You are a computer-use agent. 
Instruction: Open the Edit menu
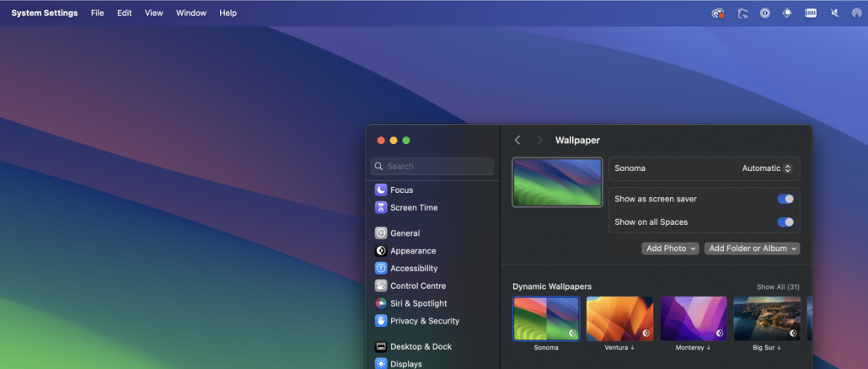point(124,13)
